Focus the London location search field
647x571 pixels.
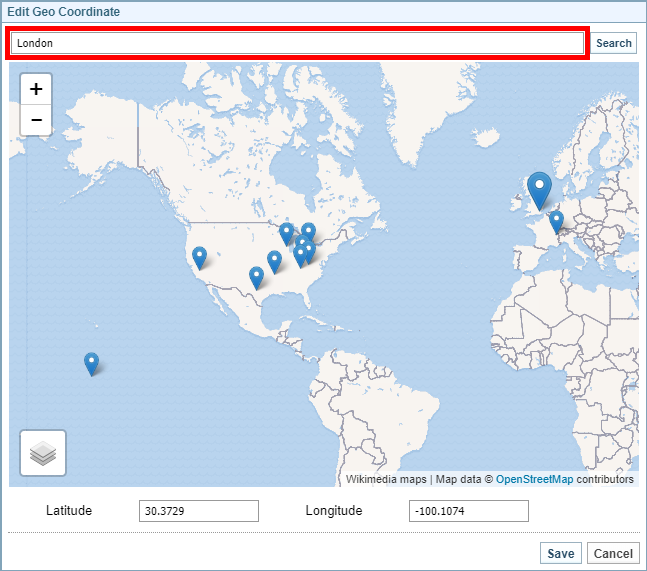pos(297,43)
